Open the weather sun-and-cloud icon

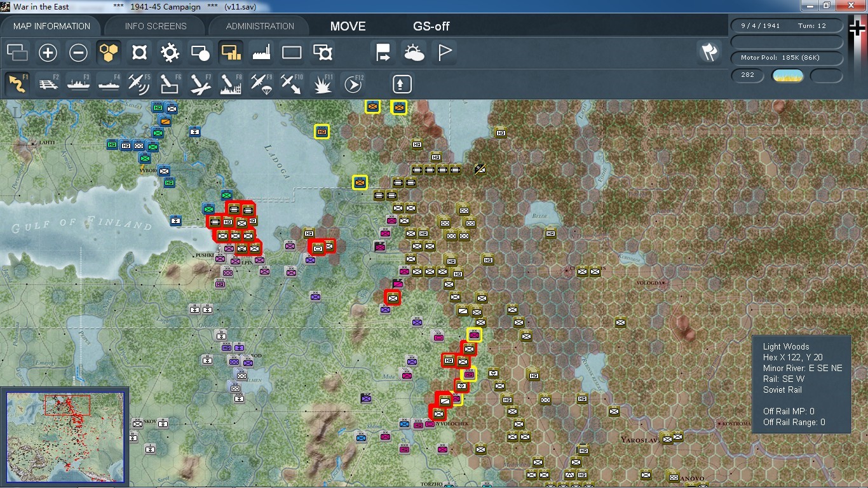pos(414,53)
